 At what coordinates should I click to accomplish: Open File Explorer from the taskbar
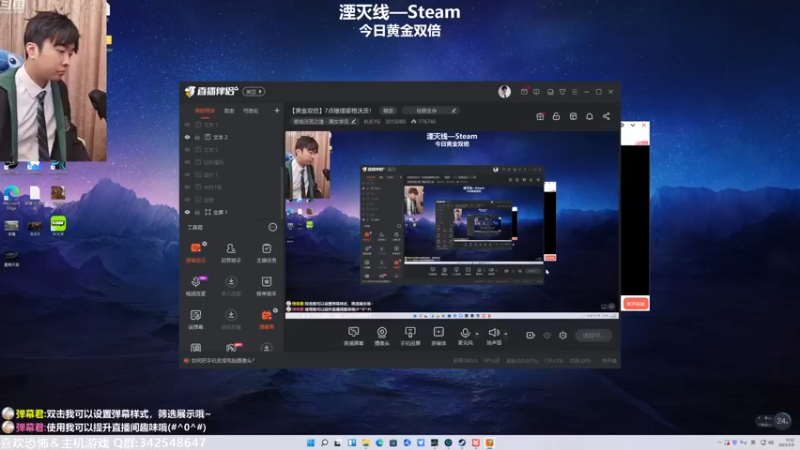click(x=365, y=443)
